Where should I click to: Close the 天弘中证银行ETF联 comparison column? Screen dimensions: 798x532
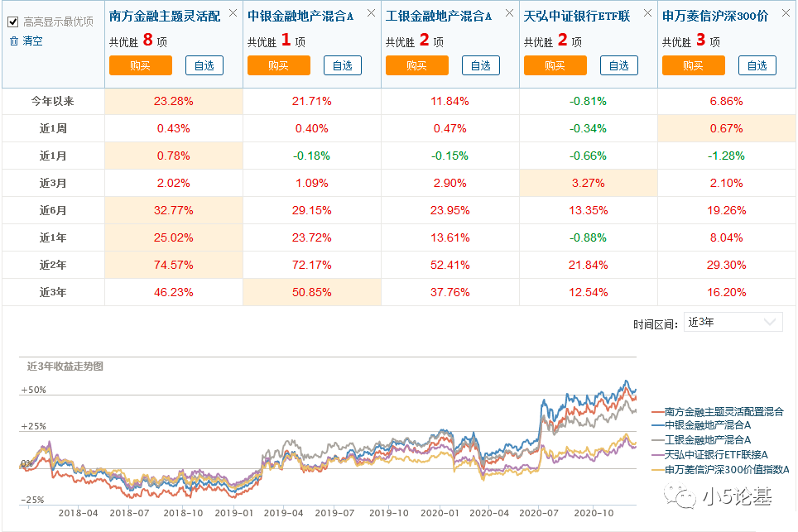pos(647,14)
